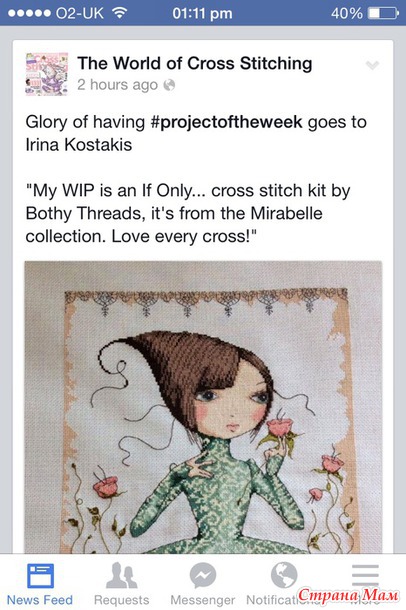Tap the Messenger bubble icon
This screenshot has width=406, height=610.
tap(203, 575)
